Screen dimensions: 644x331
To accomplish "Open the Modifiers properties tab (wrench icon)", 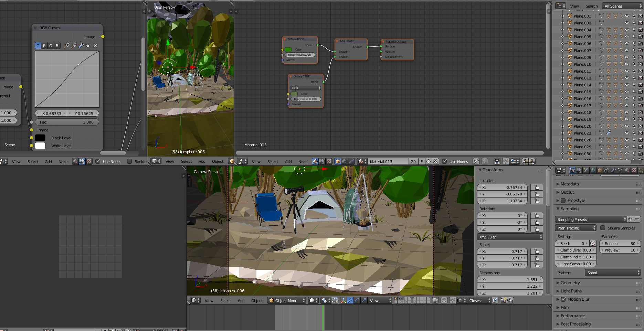I will [613, 170].
